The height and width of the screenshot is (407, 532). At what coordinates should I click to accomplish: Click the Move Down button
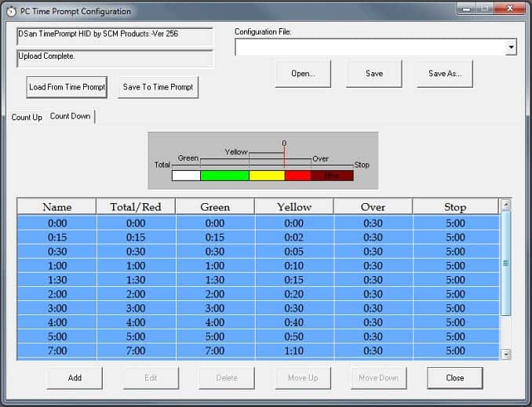[x=379, y=378]
